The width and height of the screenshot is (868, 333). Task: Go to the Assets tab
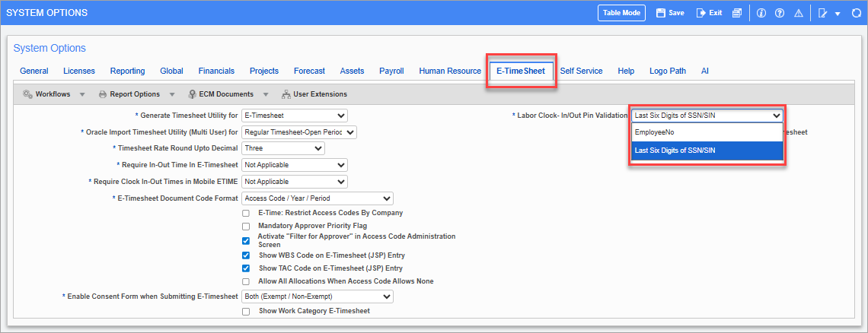[x=352, y=71]
